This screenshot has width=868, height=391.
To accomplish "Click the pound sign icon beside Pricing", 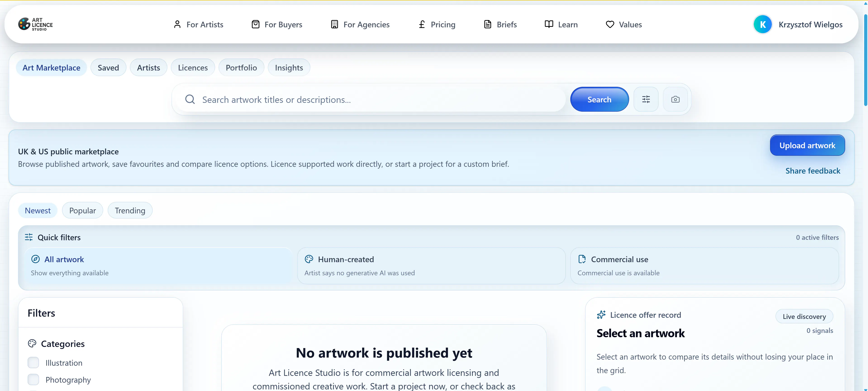I will [421, 24].
